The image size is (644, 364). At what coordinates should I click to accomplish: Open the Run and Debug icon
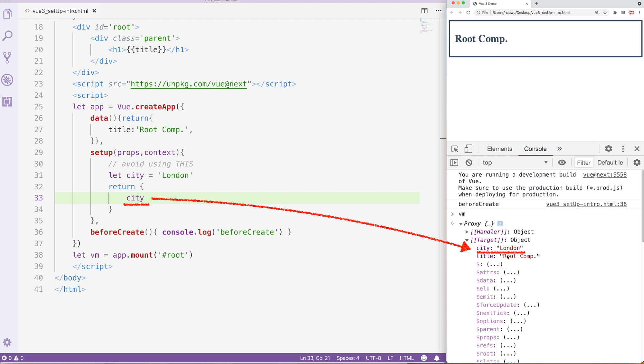(x=7, y=80)
